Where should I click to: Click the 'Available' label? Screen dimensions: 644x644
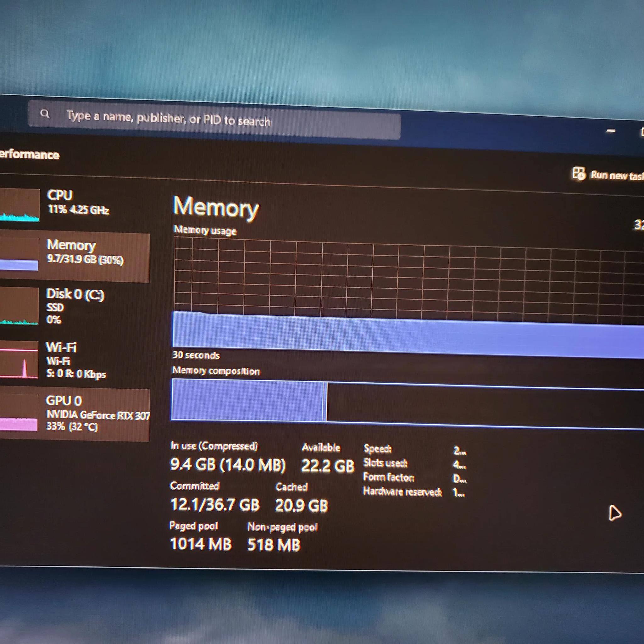coord(321,447)
